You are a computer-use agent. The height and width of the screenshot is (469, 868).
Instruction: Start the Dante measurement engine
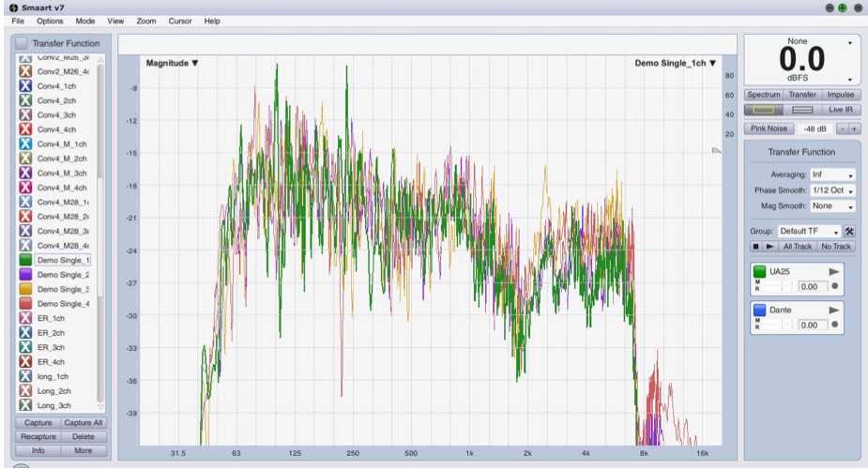click(833, 310)
